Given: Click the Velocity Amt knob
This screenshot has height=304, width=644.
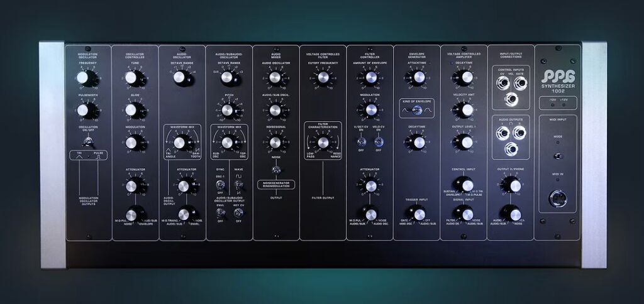Looking at the screenshot, I should (x=464, y=110).
